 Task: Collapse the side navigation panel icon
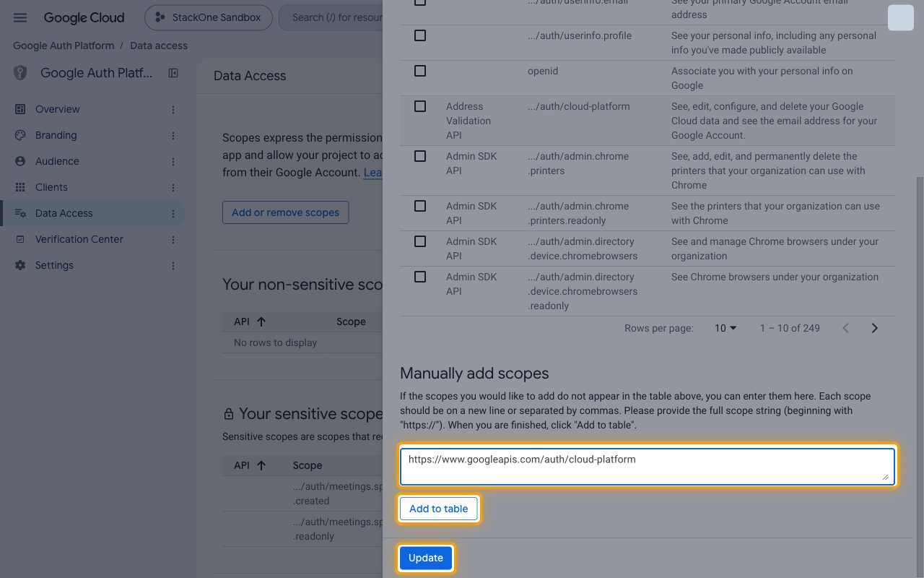tap(173, 73)
